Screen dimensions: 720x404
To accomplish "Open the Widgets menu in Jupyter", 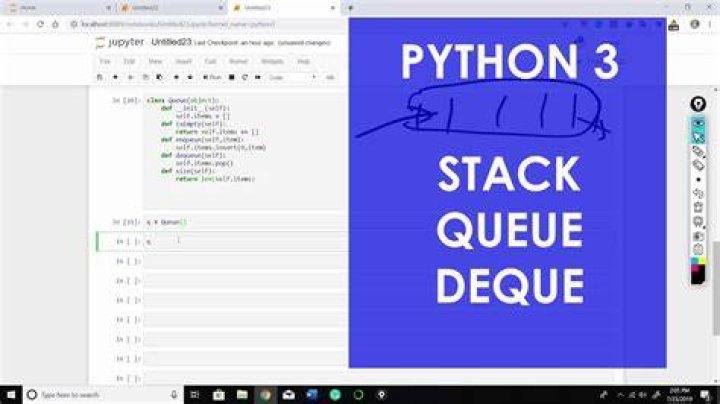I will click(x=272, y=61).
